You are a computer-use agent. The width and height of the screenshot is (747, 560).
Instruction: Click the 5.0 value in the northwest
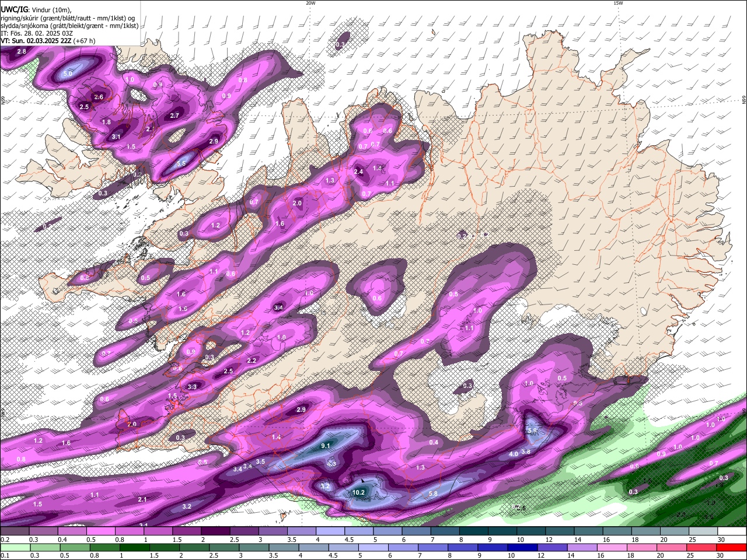(68, 73)
